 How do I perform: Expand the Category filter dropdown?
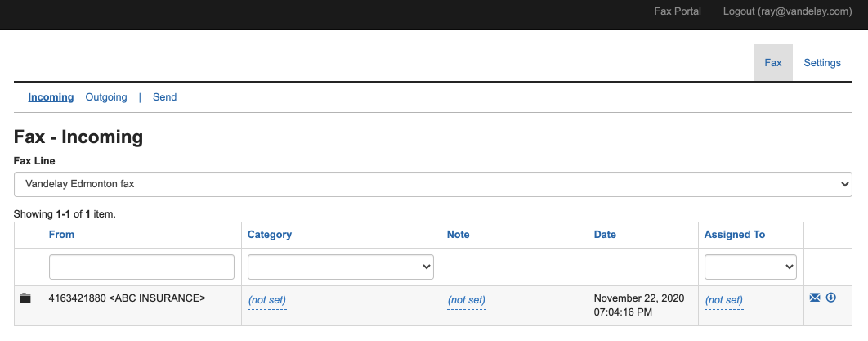[x=341, y=267]
